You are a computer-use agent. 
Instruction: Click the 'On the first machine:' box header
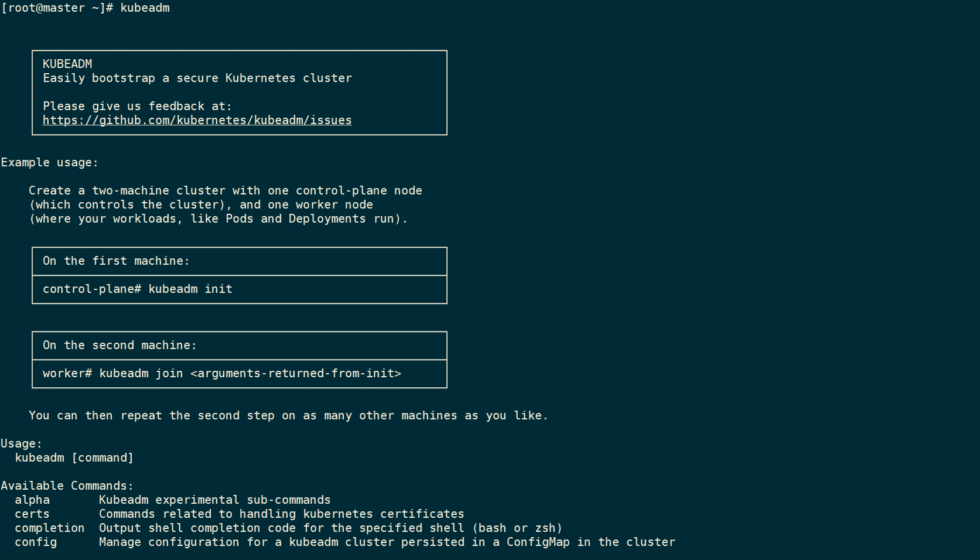tap(116, 261)
